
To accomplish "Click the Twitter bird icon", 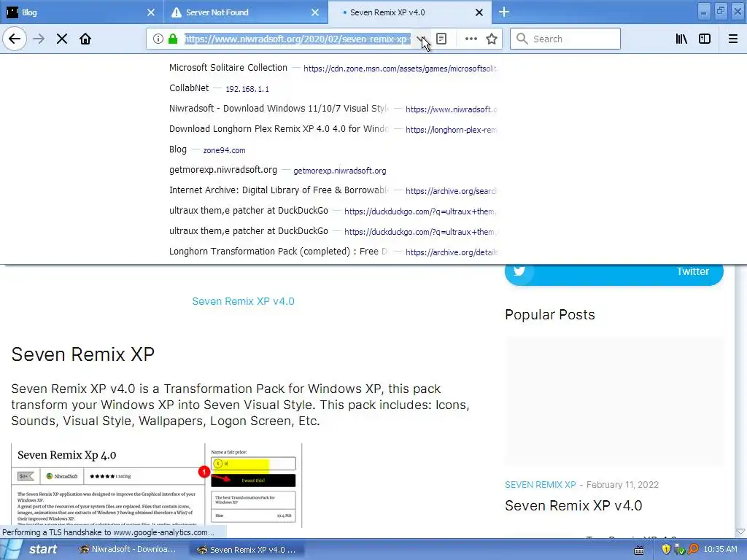I will point(519,271).
